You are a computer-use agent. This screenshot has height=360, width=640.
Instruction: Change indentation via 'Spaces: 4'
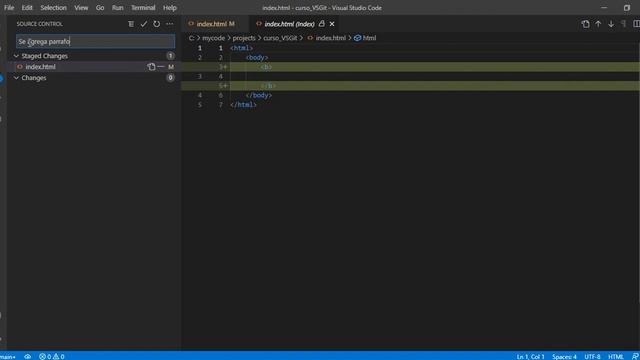[564, 356]
